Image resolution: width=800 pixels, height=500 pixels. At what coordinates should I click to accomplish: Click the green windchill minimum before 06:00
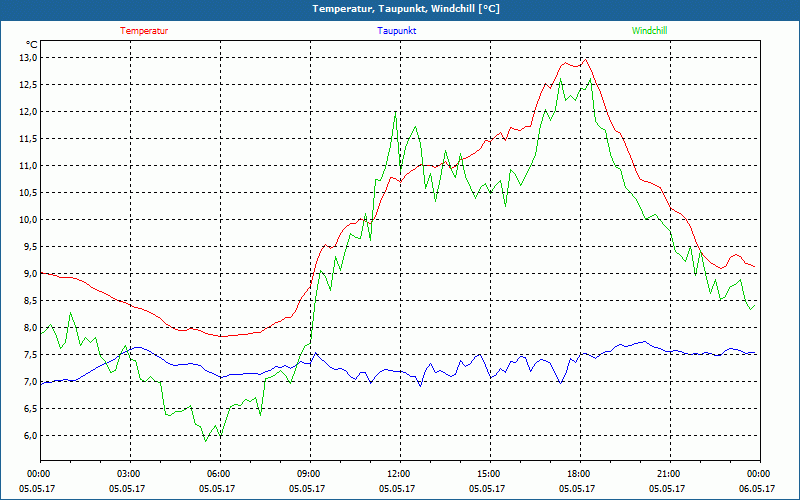pyautogui.click(x=206, y=440)
